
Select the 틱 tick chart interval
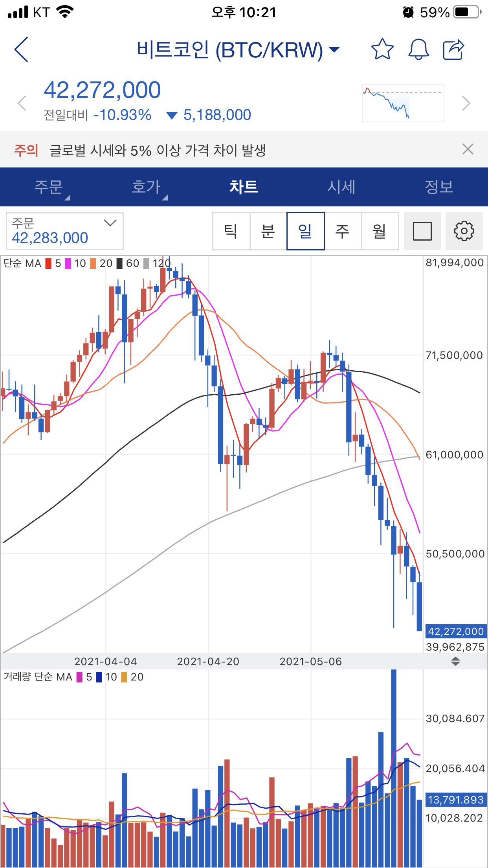231,231
